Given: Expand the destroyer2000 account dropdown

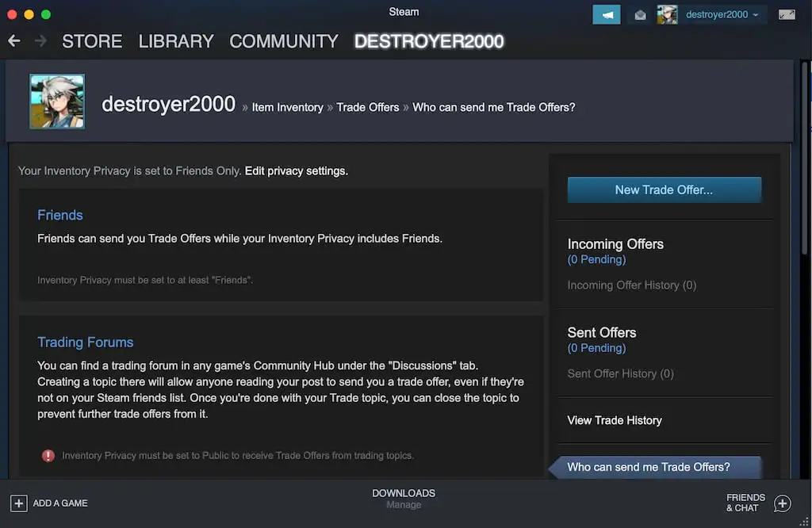Looking at the screenshot, I should point(722,14).
